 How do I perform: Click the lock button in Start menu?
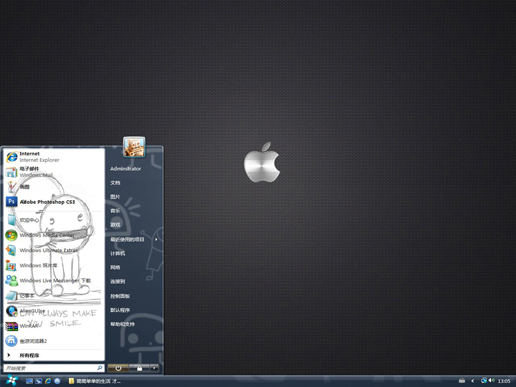(x=139, y=368)
